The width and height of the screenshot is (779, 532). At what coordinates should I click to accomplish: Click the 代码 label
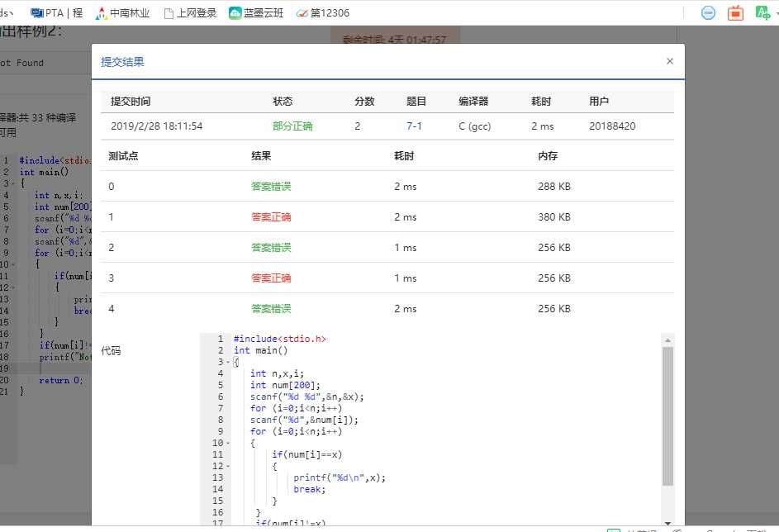(x=111, y=351)
